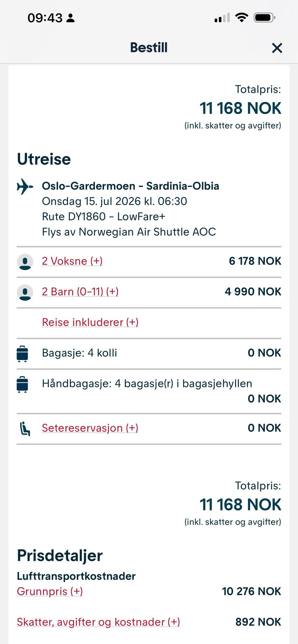Tap the Wi-Fi status icon
Screen dimensions: 298x644
click(x=242, y=17)
